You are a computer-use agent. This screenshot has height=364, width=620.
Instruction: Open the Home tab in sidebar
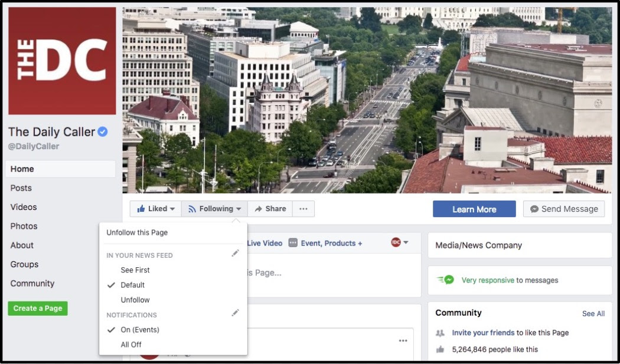tap(60, 169)
